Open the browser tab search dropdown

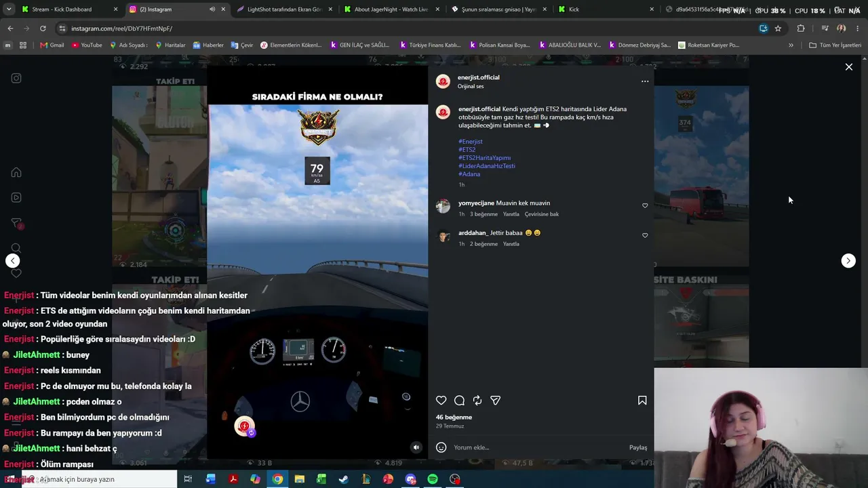pyautogui.click(x=8, y=9)
